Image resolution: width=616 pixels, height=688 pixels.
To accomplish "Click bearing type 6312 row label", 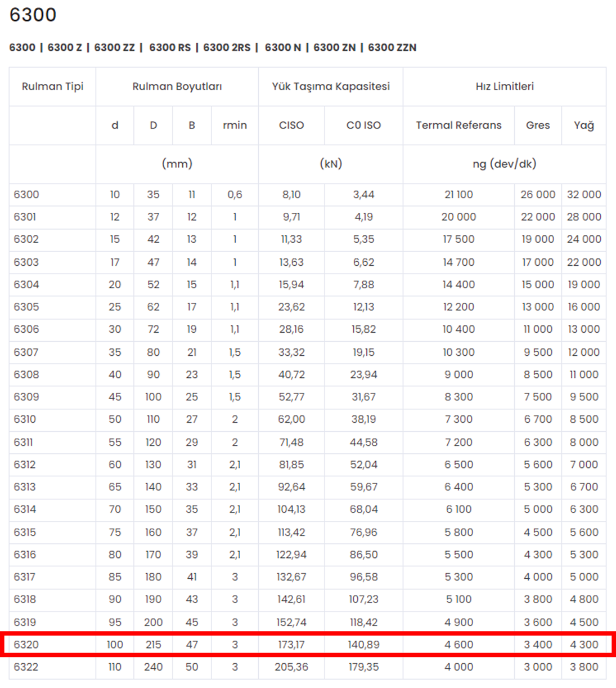I will 25,464.
